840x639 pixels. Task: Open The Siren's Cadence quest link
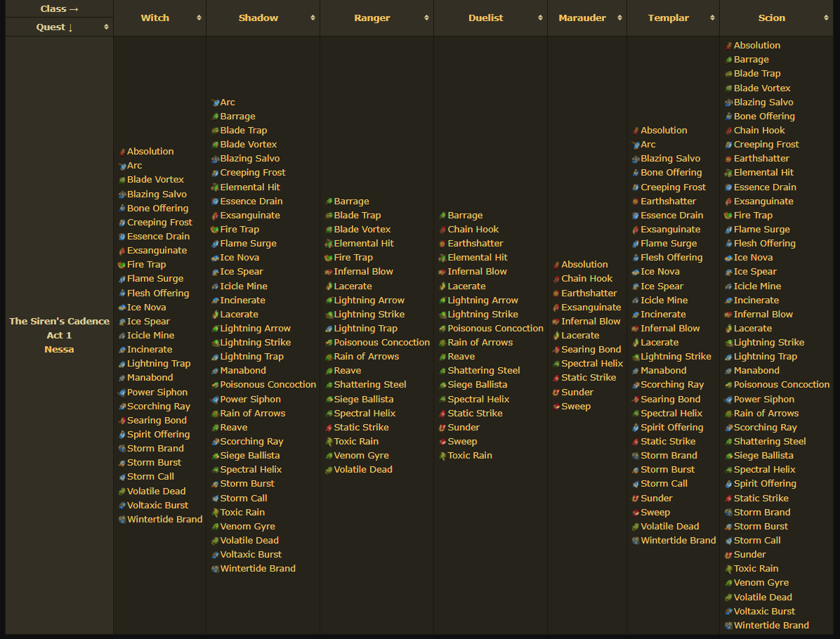click(60, 321)
